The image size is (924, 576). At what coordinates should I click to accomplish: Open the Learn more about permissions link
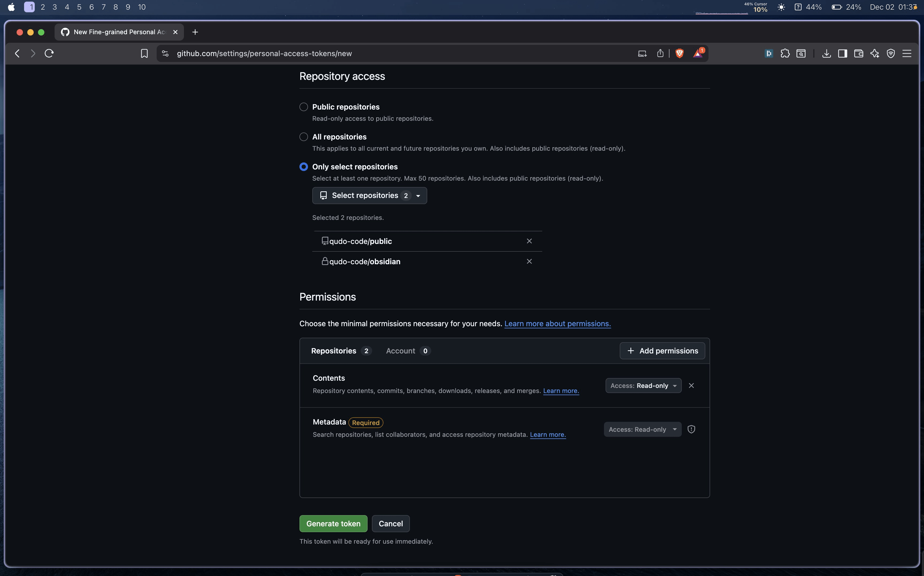click(x=557, y=324)
